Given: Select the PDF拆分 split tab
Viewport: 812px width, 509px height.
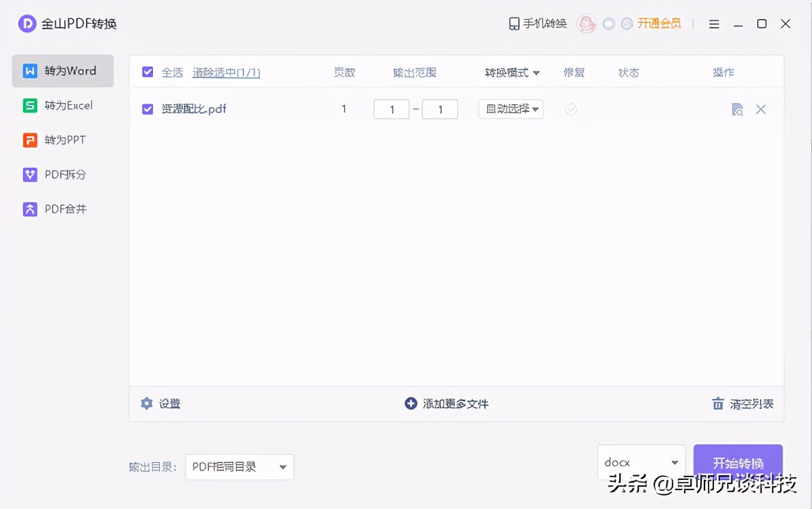Looking at the screenshot, I should (63, 175).
